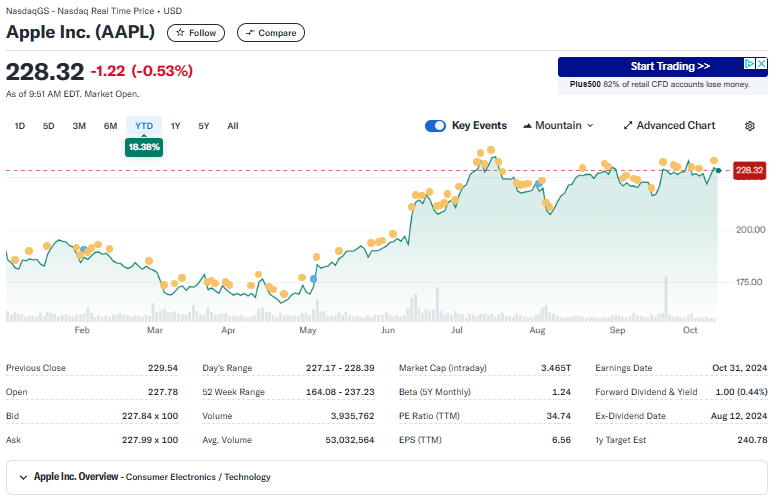The image size is (782, 501).
Task: Click the Apple Inc. (AAPL) title
Action: coord(80,32)
